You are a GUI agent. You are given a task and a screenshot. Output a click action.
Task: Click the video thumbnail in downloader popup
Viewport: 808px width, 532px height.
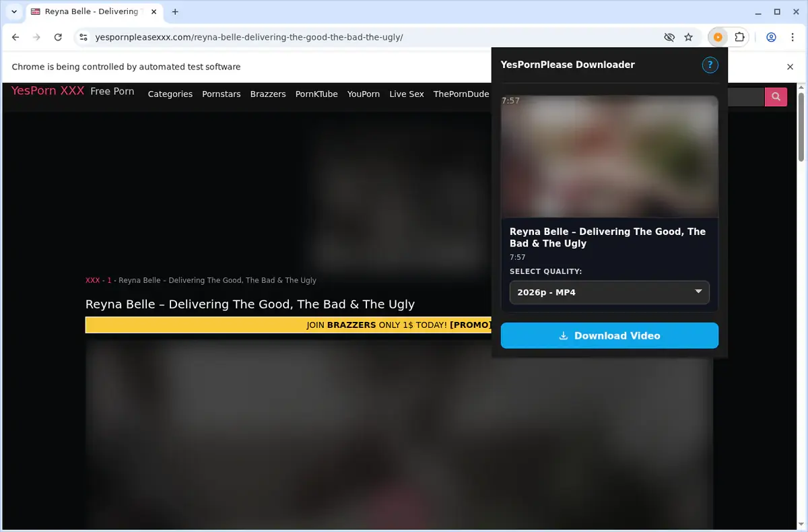(x=609, y=156)
